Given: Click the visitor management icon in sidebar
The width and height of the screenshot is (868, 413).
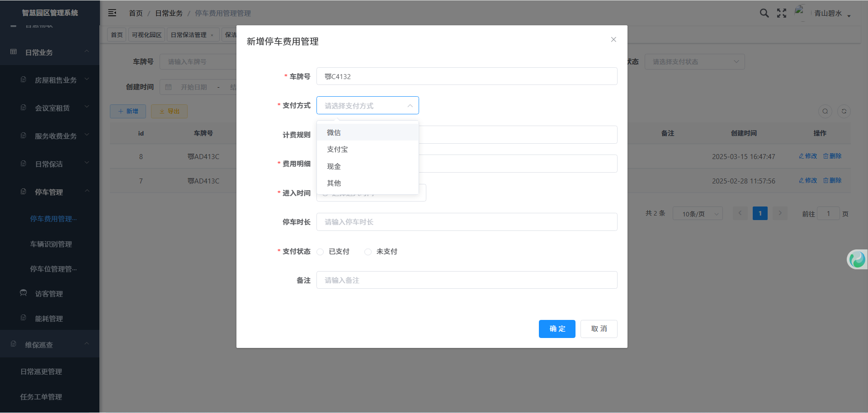Looking at the screenshot, I should click(24, 293).
